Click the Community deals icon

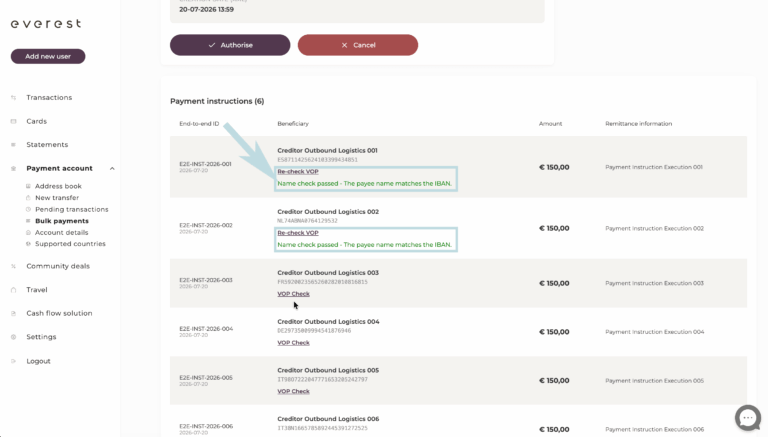(13, 266)
